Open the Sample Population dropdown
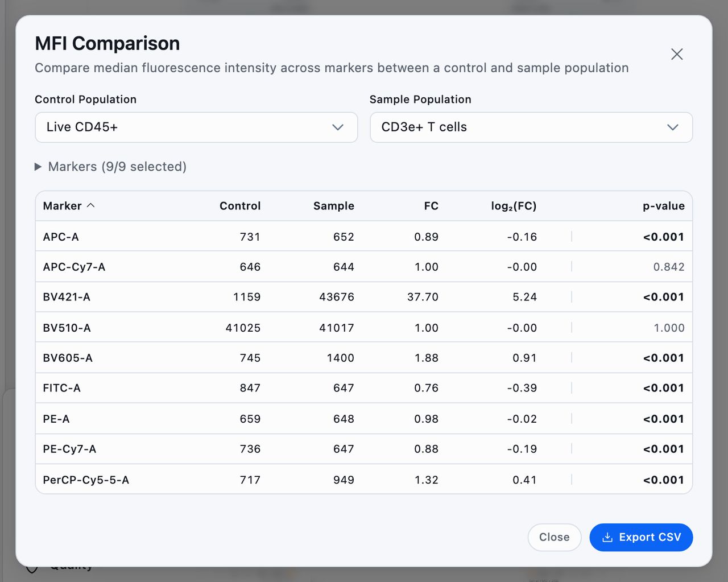This screenshot has width=728, height=582. (531, 127)
